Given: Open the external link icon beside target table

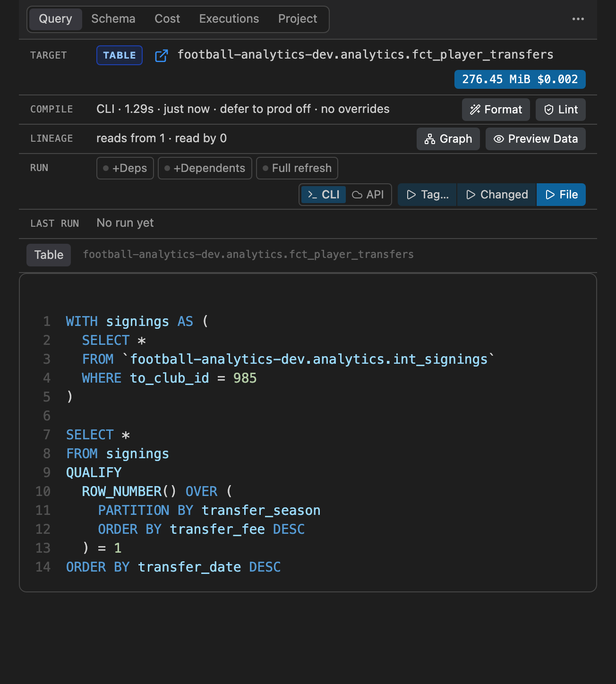Looking at the screenshot, I should point(162,56).
